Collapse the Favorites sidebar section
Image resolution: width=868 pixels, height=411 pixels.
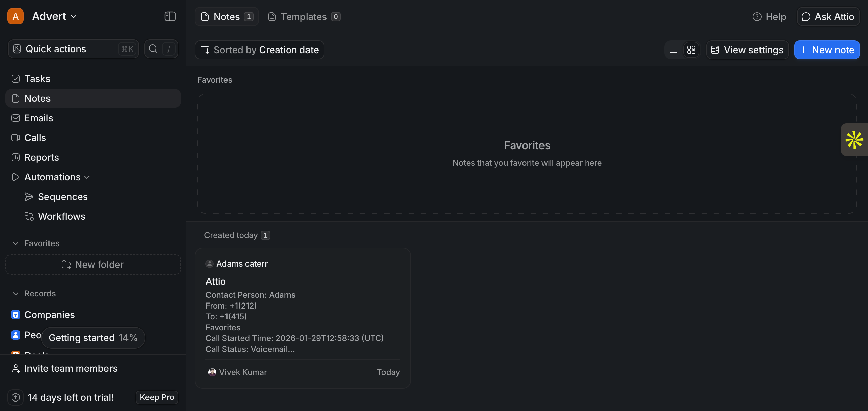[x=16, y=243]
